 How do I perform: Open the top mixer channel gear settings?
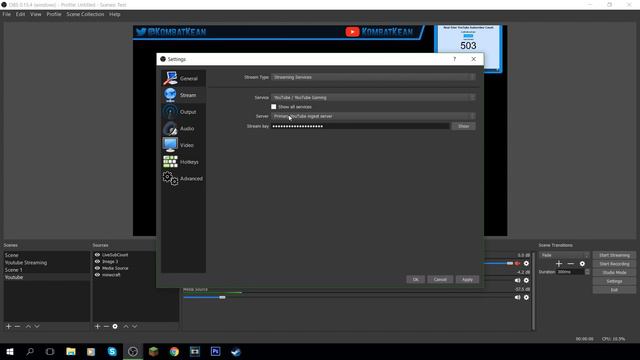tap(526, 263)
